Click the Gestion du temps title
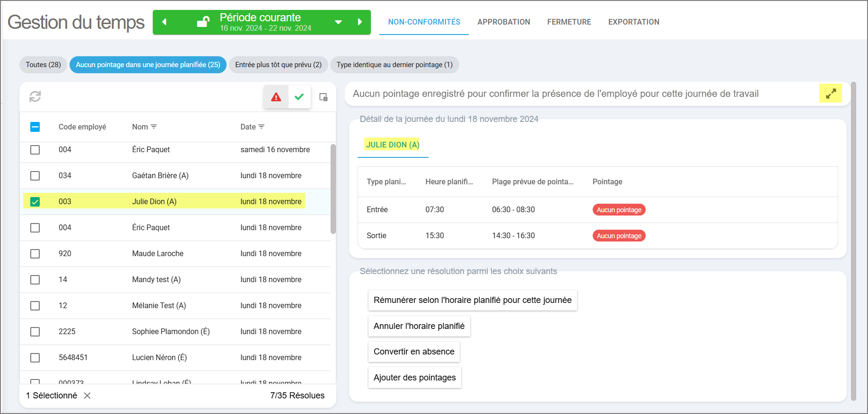Image resolution: width=868 pixels, height=414 pixels. tap(76, 22)
